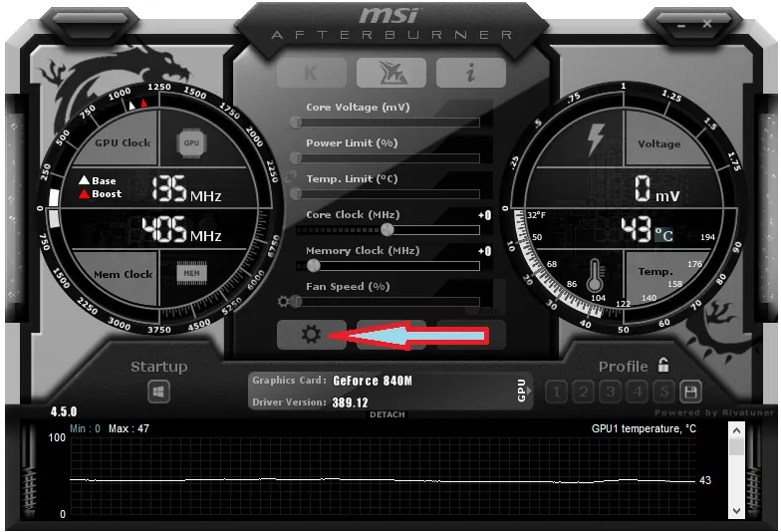Click the °C temperature unit indicator
The image size is (781, 532).
tap(663, 234)
